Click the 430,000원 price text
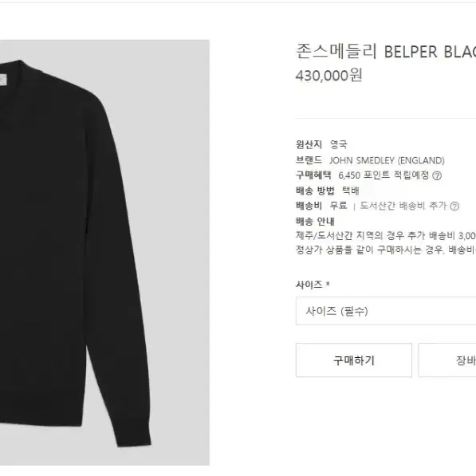The width and height of the screenshot is (476, 476). pos(328,75)
